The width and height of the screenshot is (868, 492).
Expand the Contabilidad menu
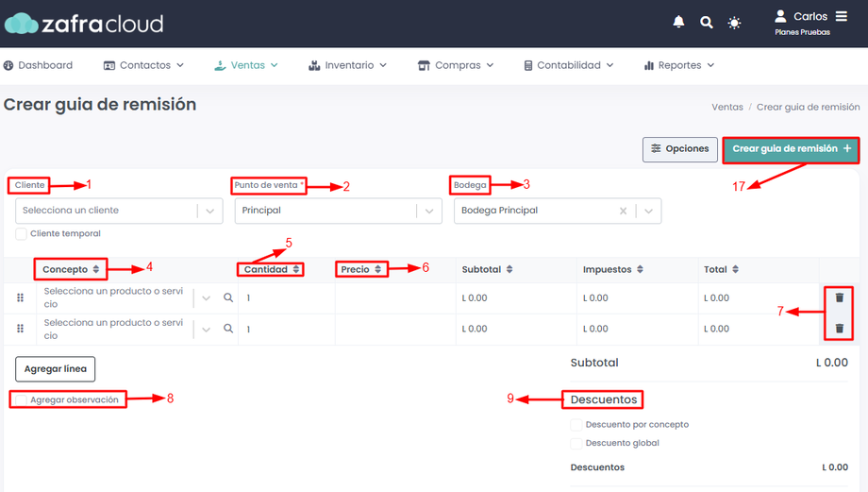coord(569,65)
